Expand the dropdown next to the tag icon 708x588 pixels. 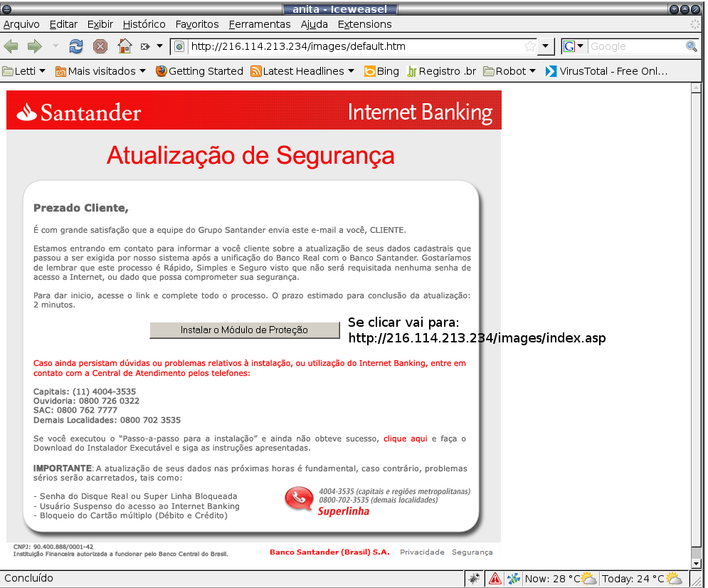159,46
